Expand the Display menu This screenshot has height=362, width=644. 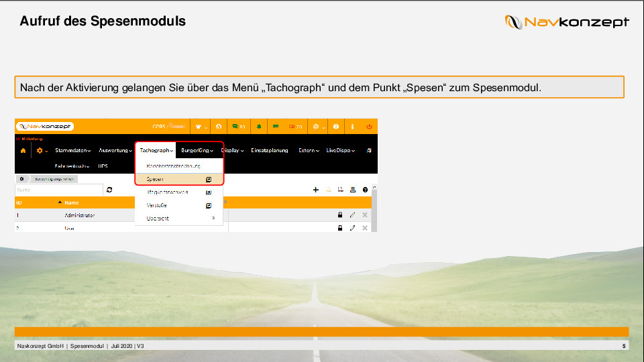[233, 151]
